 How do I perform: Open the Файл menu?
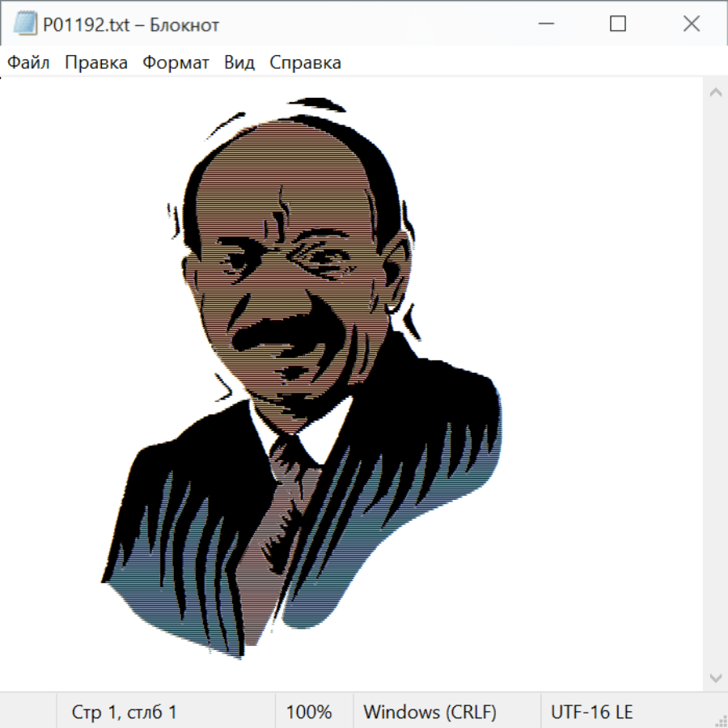[28, 63]
